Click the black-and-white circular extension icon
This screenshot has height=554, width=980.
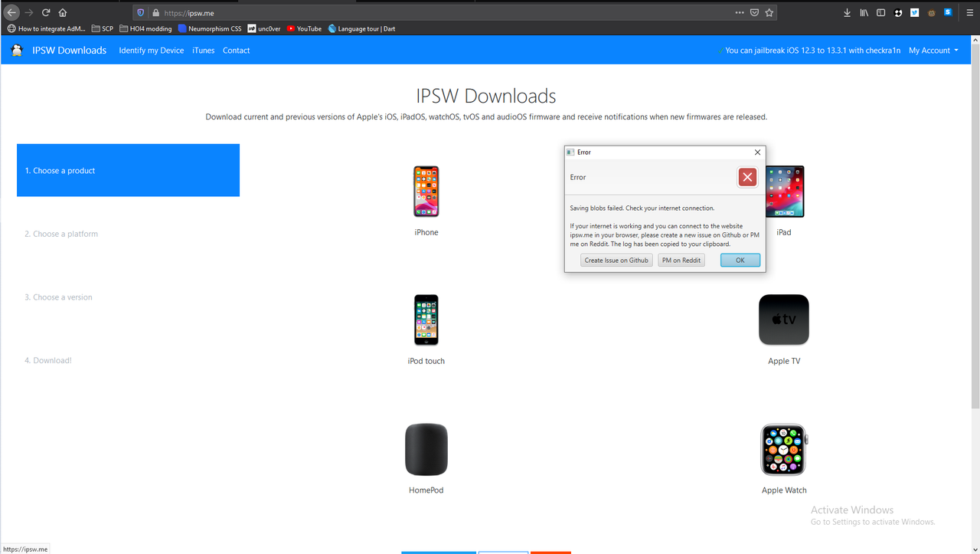(x=898, y=12)
